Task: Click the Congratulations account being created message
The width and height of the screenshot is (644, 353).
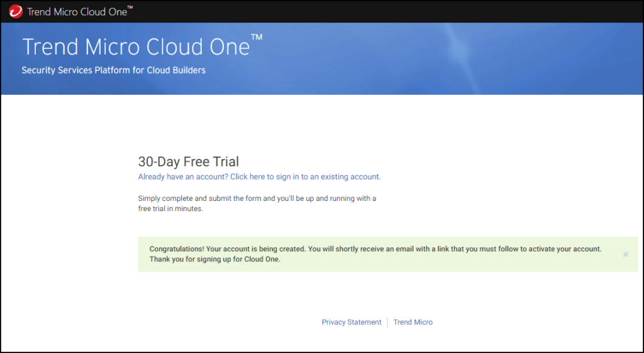Action: [x=375, y=249]
